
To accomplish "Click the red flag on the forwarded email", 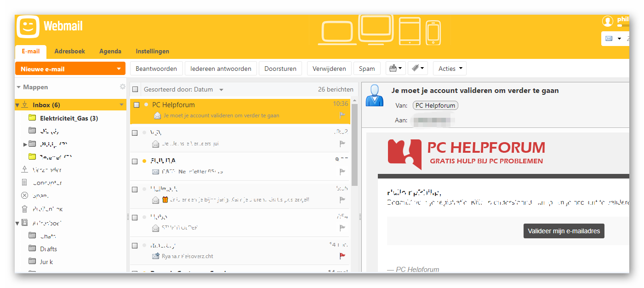I will (x=342, y=256).
